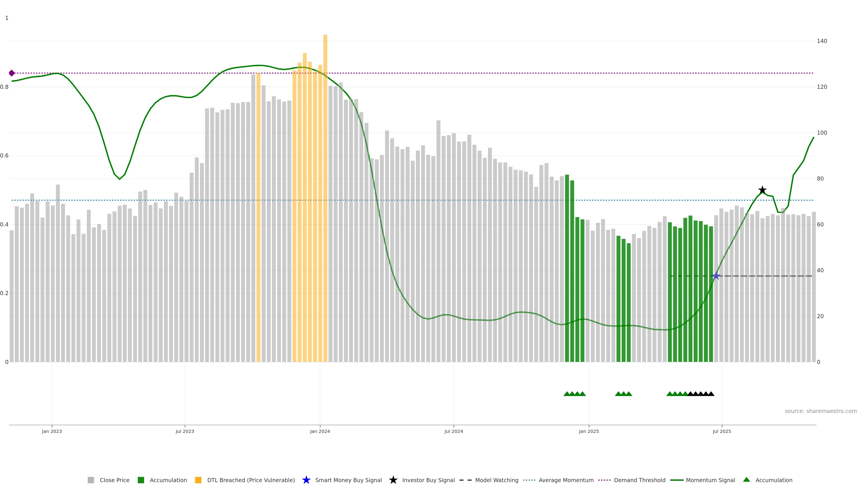Click the green triangle Accumulation legend icon

pyautogui.click(x=746, y=480)
